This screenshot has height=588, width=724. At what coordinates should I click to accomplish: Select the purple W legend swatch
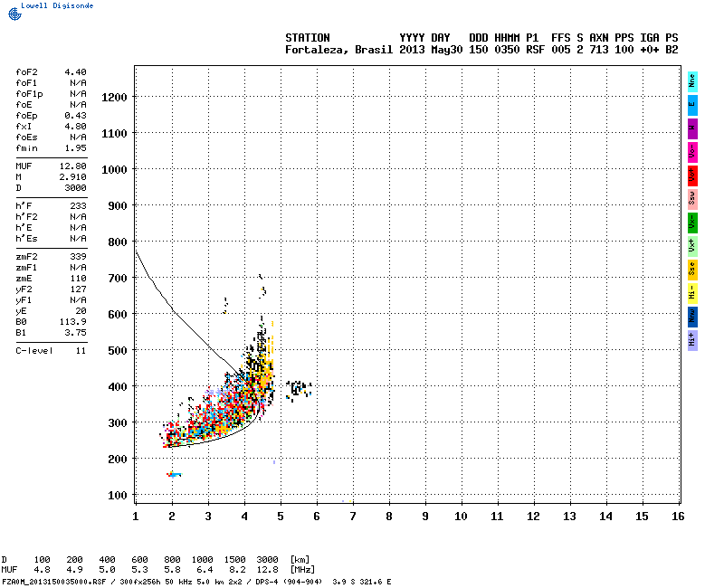(692, 128)
